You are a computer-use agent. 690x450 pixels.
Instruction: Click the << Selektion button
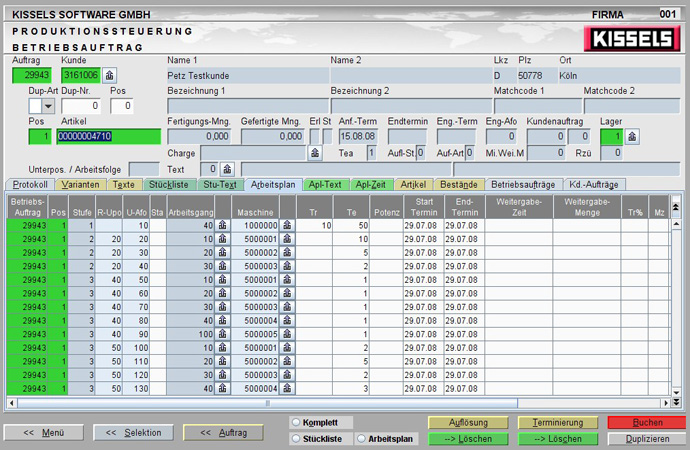click(133, 433)
